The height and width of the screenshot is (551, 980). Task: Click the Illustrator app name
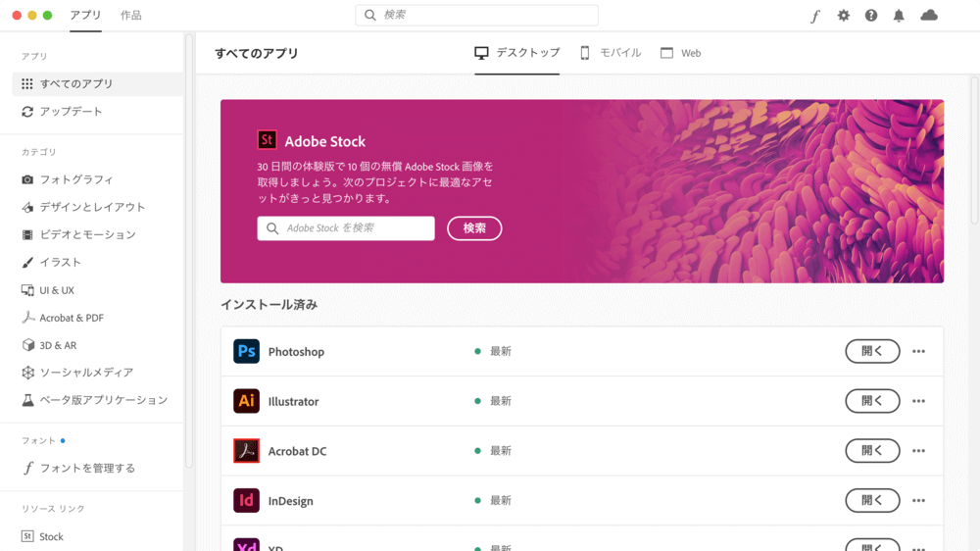coord(294,402)
